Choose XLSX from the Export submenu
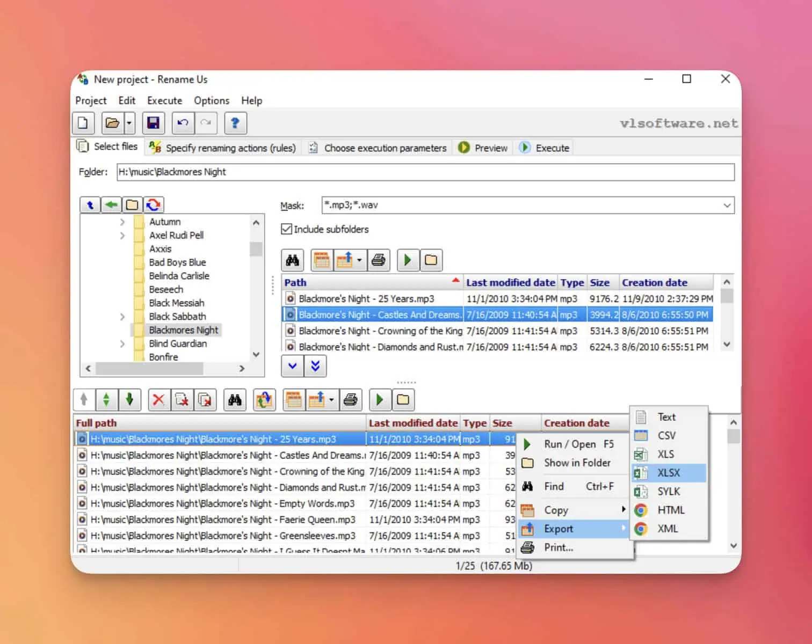 tap(669, 473)
